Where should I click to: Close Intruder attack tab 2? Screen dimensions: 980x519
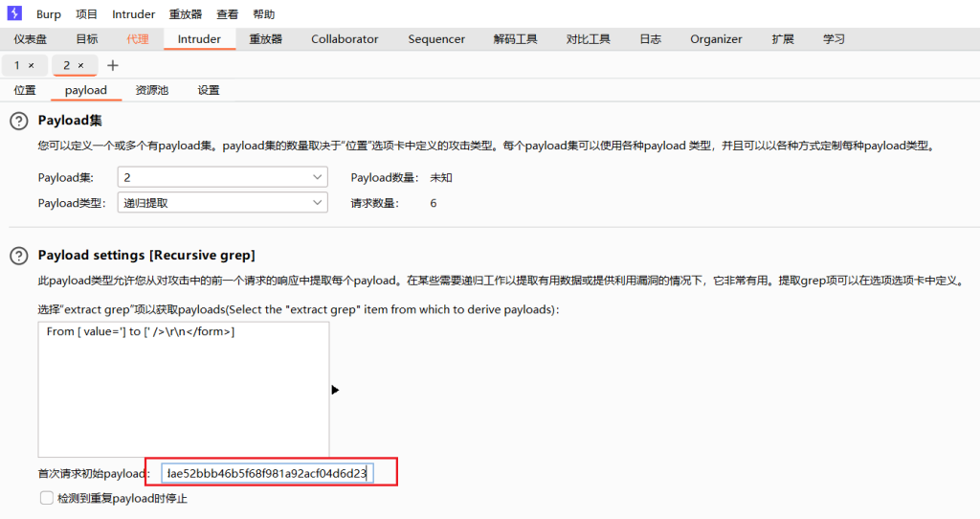[81, 65]
